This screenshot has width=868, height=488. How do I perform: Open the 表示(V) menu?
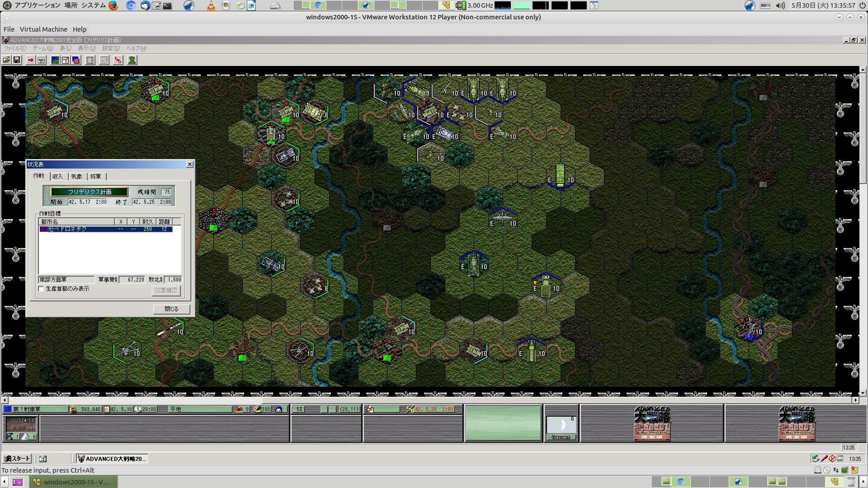(x=87, y=48)
